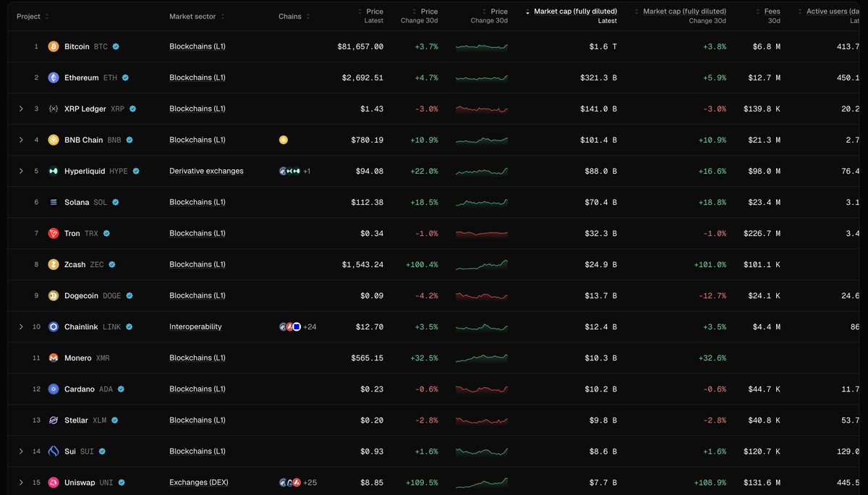Click Solana's $112.38 price

[x=367, y=202]
